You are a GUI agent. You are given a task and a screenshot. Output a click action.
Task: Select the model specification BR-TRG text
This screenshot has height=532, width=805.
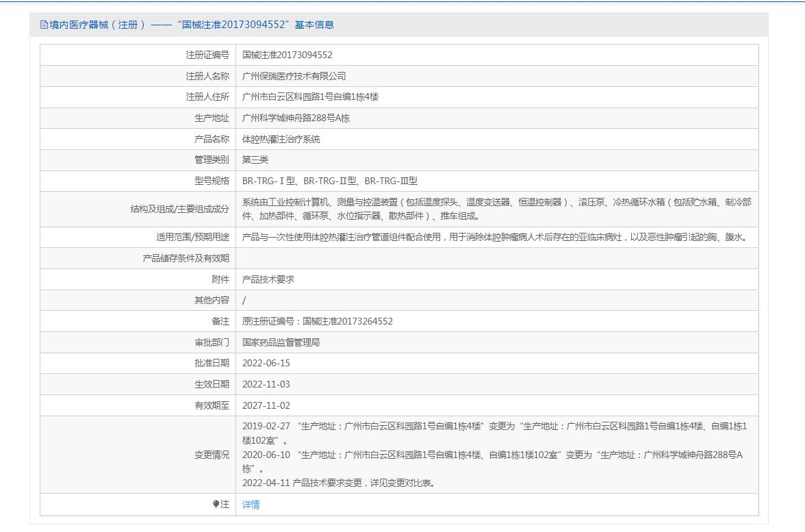(329, 181)
